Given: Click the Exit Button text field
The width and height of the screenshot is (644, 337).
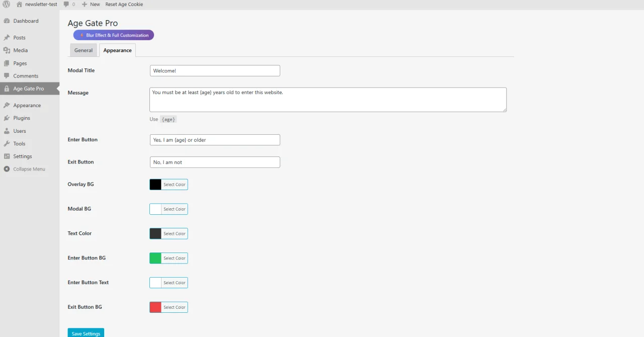Looking at the screenshot, I should [x=215, y=162].
